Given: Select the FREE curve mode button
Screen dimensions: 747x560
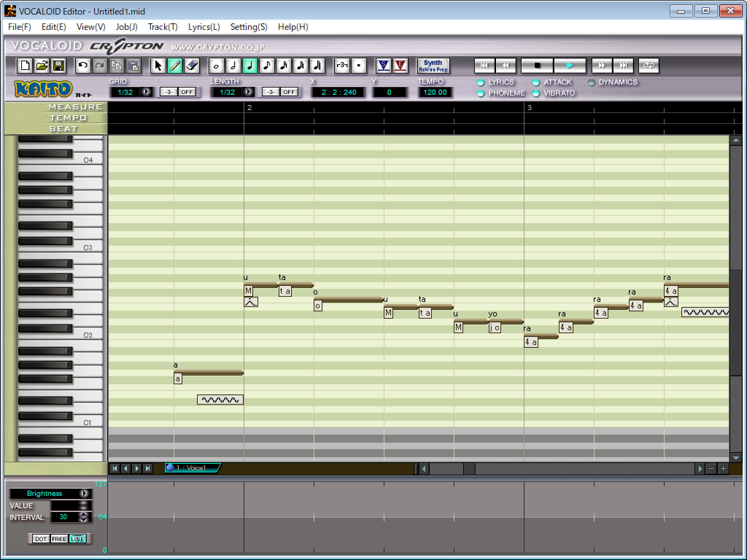Looking at the screenshot, I should click(x=59, y=539).
